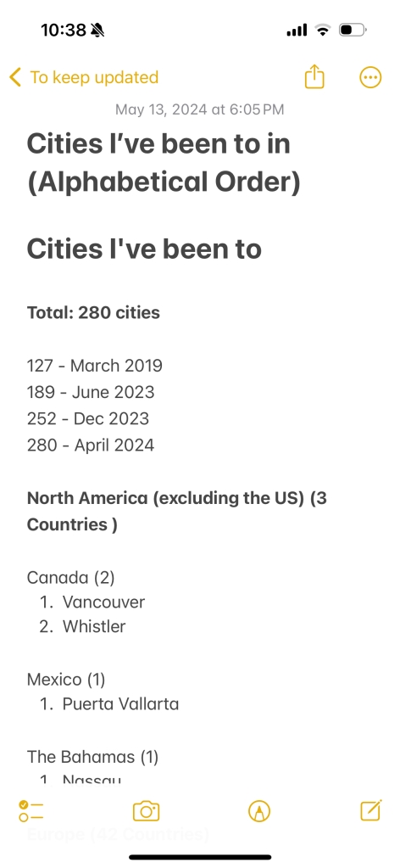
Task: Open the more options ellipsis menu
Action: click(x=370, y=77)
